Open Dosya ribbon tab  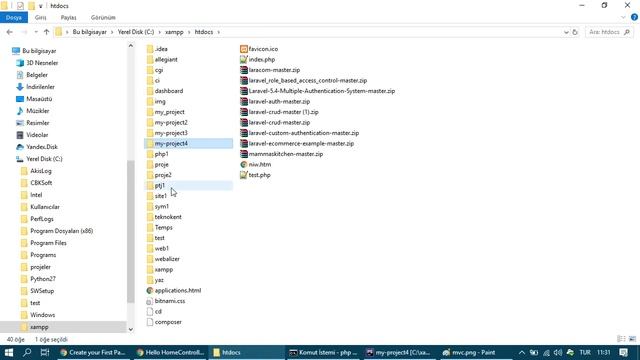pyautogui.click(x=14, y=18)
